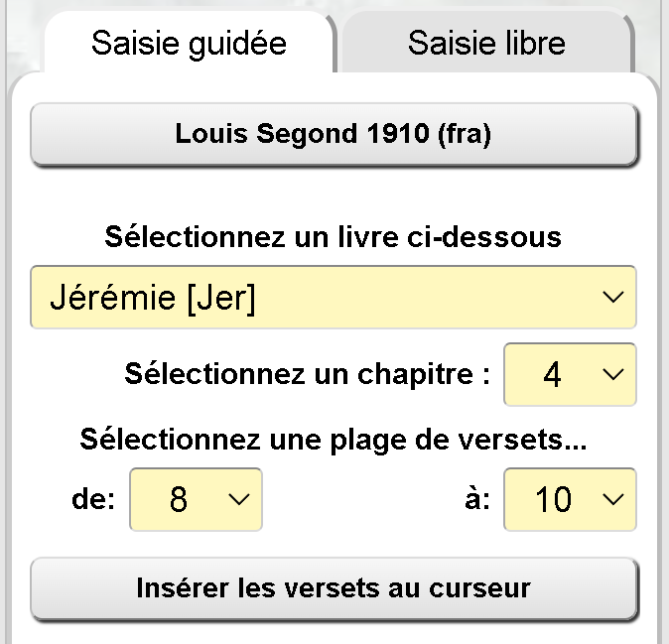Screen dimensions: 669x644
Task: Click the 'de:' start verse label
Action: (94, 499)
